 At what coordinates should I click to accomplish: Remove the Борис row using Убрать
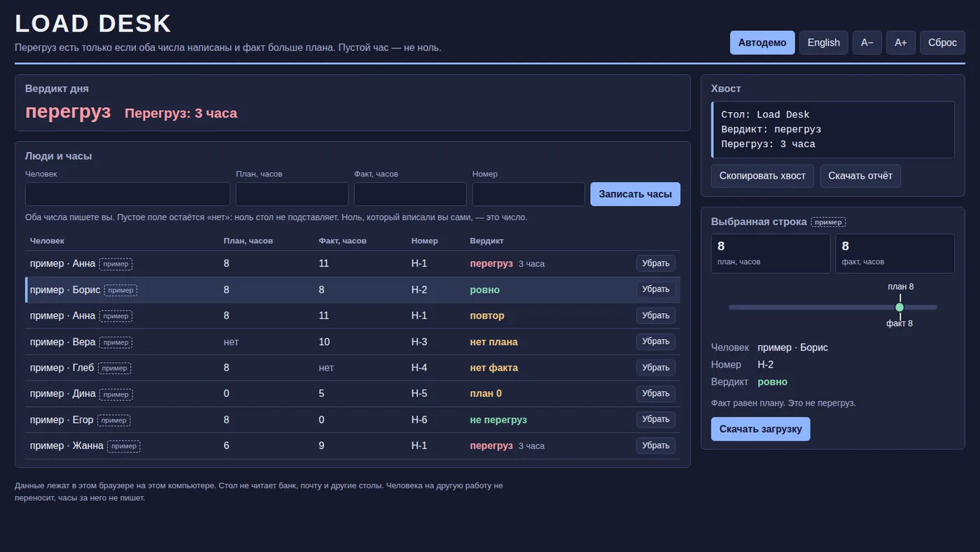coord(656,289)
